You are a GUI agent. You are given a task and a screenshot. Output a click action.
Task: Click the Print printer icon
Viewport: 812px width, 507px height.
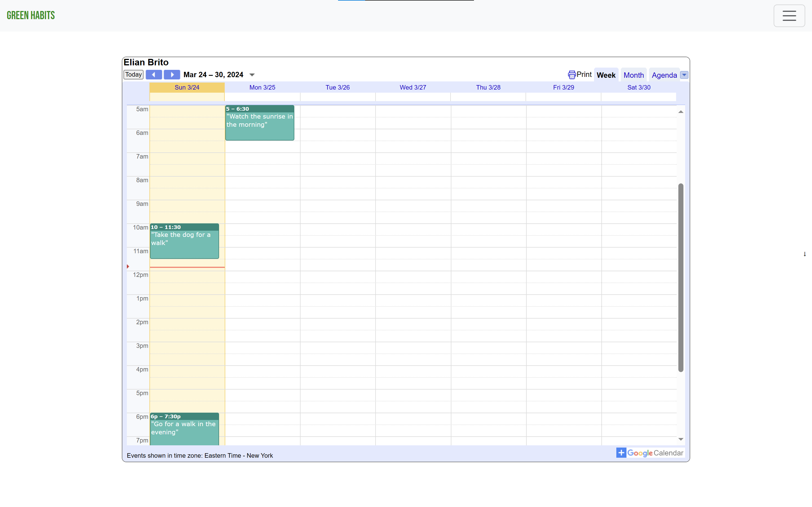click(572, 74)
